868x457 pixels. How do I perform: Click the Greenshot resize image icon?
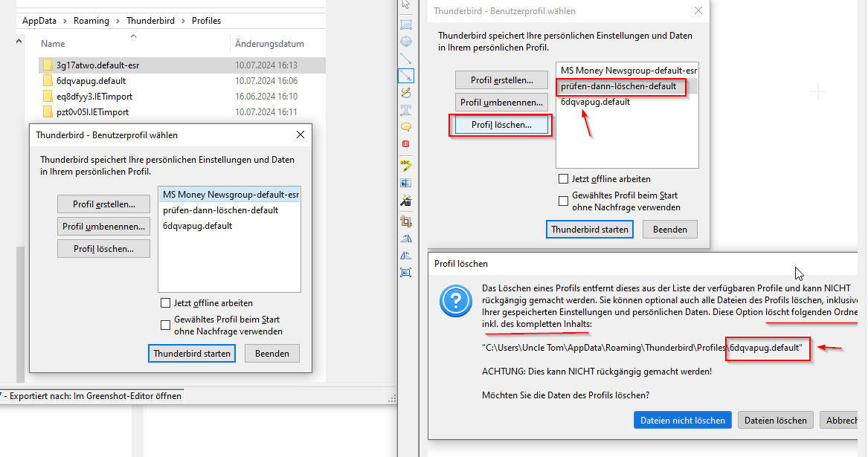(406, 273)
